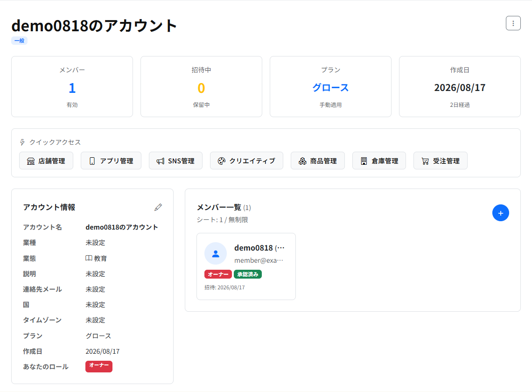Open アプリ管理 quick access
532x392 pixels.
coord(111,161)
